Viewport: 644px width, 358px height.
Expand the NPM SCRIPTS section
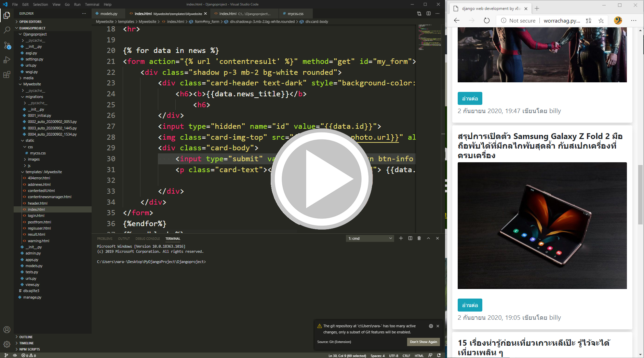tap(29, 349)
